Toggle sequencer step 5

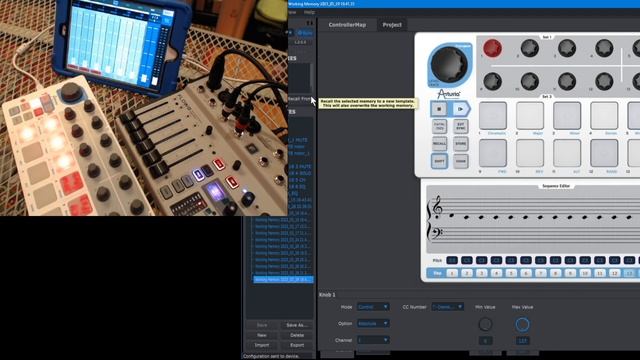[x=511, y=273]
